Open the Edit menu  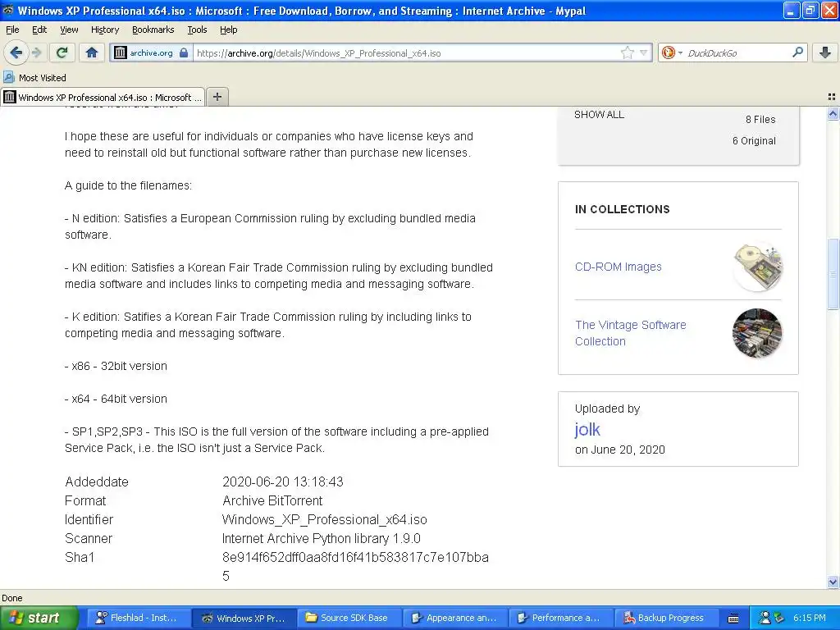[39, 30]
